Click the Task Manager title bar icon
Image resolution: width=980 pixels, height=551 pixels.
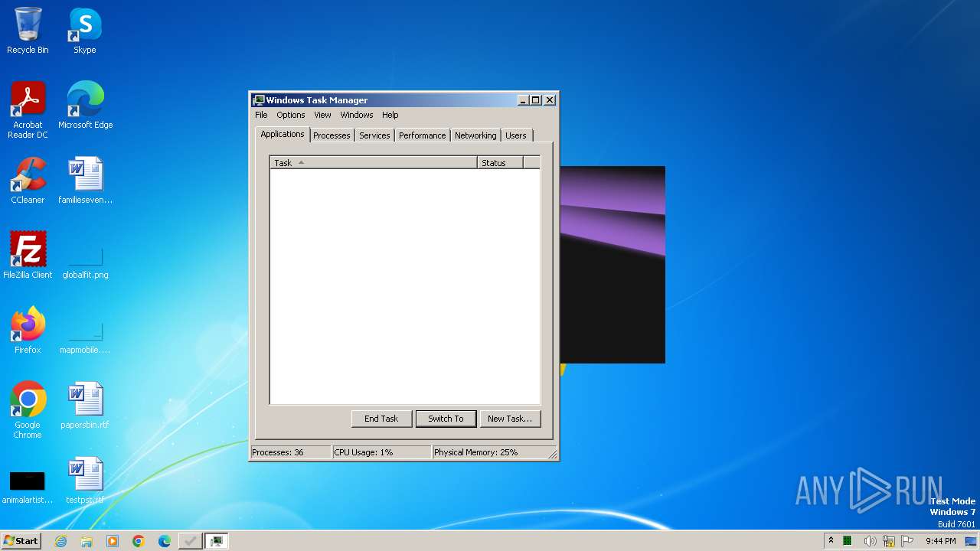tap(259, 100)
